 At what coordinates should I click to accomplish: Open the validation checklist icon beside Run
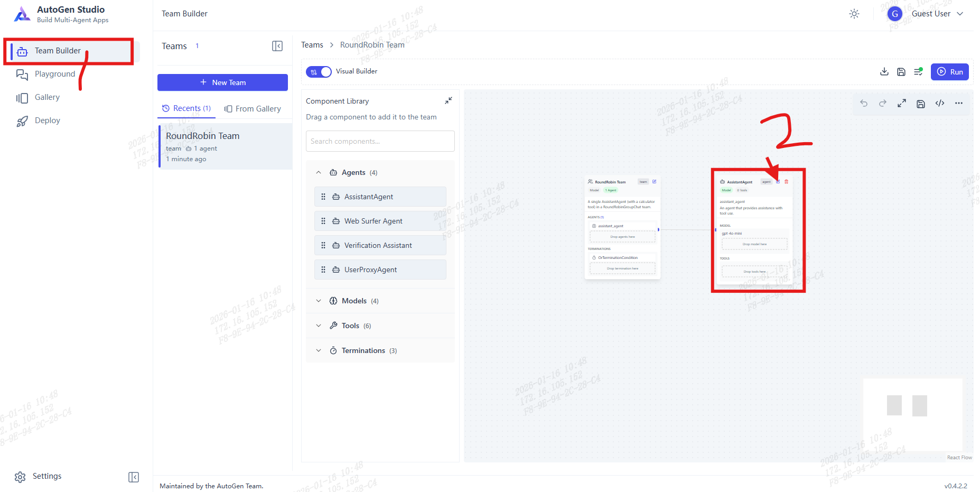point(918,72)
